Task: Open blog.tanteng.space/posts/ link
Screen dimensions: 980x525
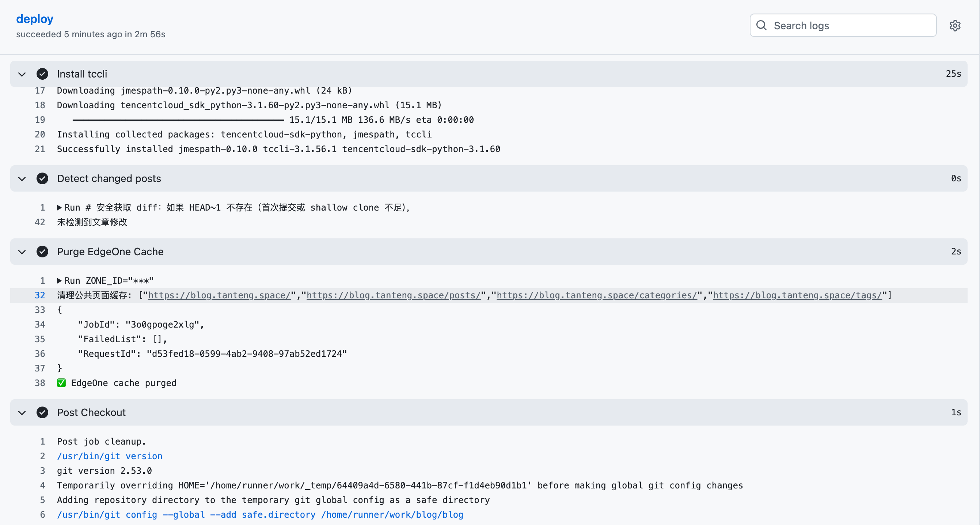Action: click(394, 295)
